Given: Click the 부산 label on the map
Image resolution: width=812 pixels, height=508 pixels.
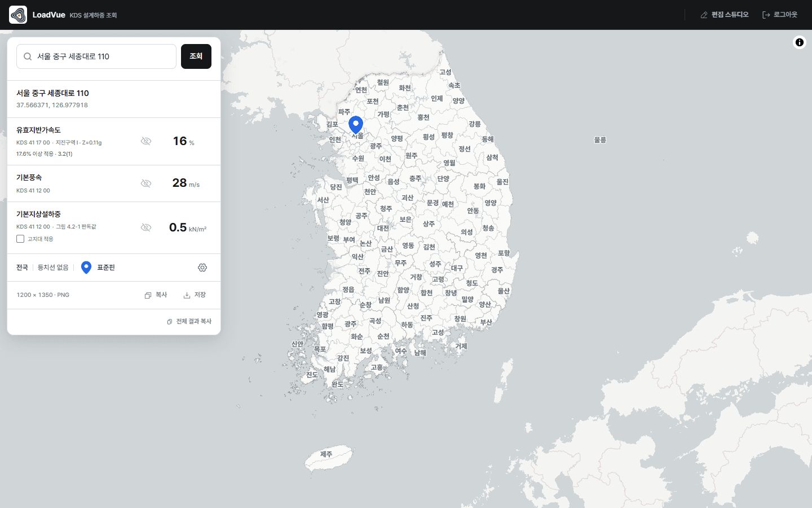Looking at the screenshot, I should (486, 322).
